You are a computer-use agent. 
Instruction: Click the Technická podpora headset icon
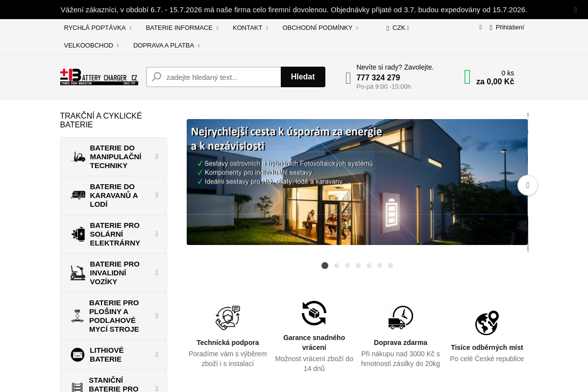[228, 318]
